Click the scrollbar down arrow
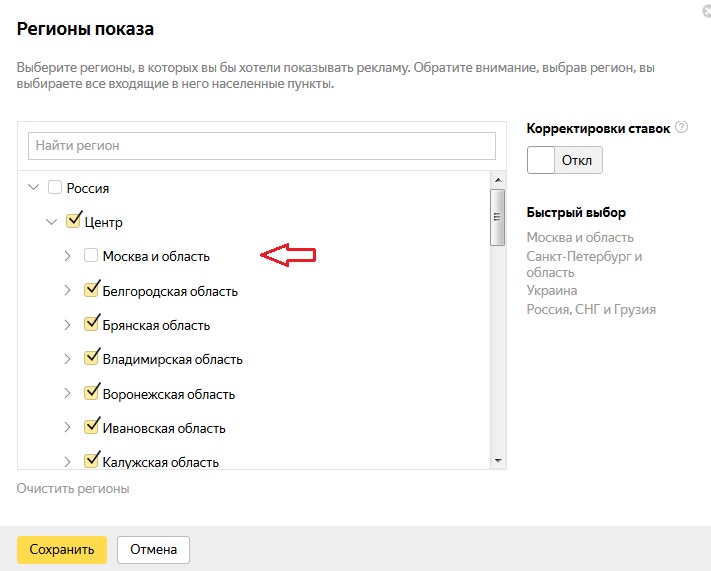This screenshot has width=711, height=571. point(498,461)
